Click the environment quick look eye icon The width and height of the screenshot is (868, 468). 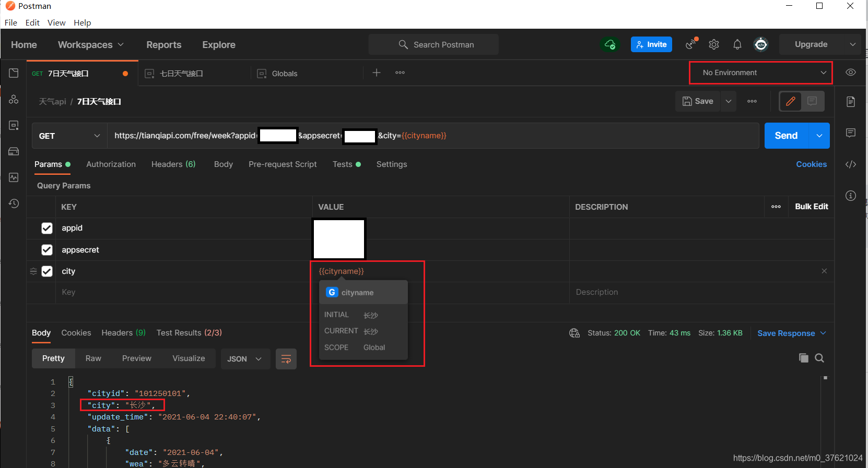click(851, 73)
